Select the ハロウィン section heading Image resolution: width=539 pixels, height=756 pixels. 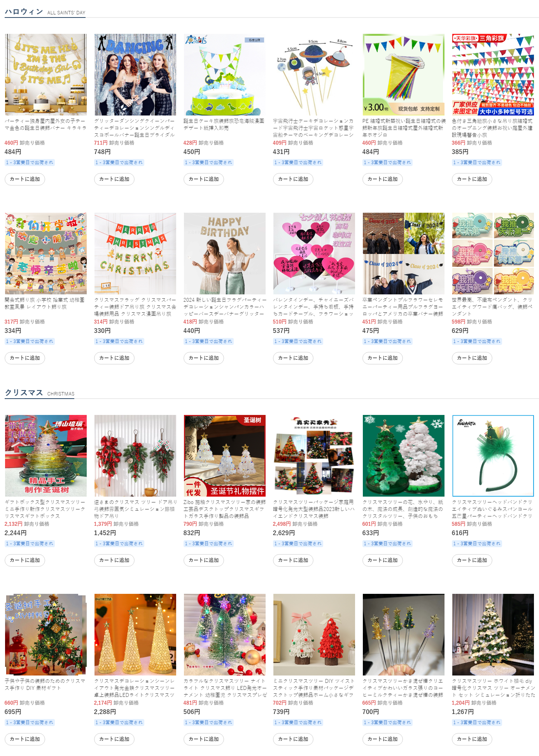tap(24, 12)
